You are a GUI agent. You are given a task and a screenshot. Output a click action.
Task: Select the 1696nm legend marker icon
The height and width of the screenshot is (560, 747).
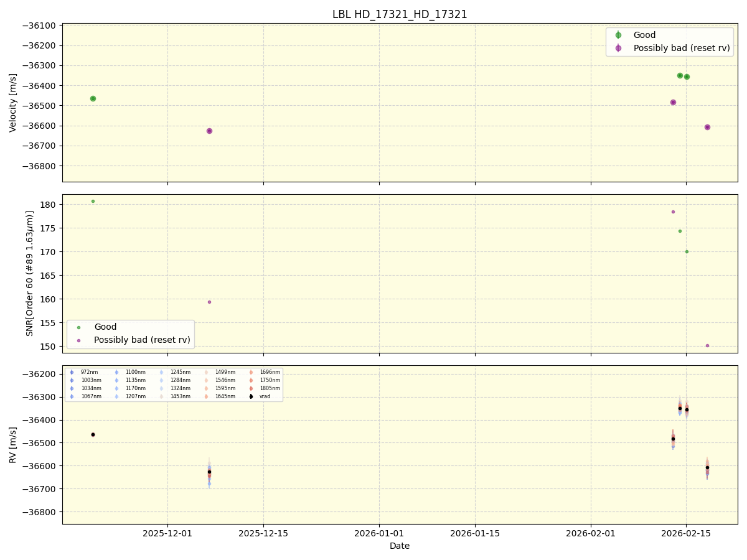pyautogui.click(x=251, y=372)
